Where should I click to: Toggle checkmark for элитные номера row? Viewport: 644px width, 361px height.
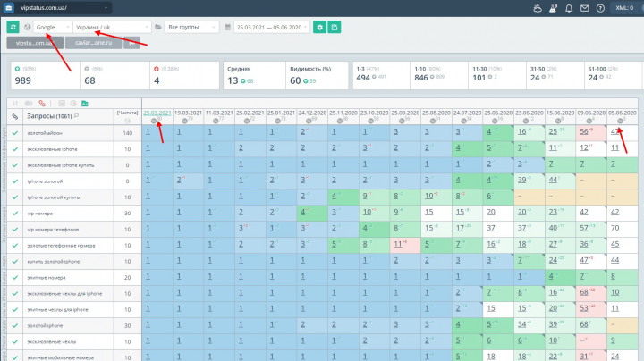(15, 277)
